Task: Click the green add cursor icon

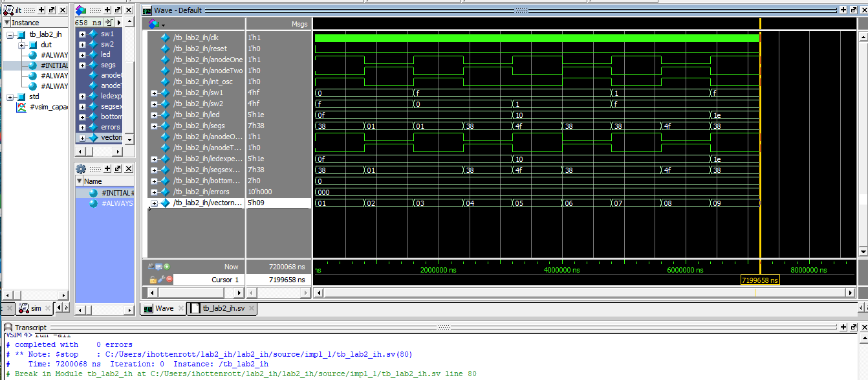Action: [167, 266]
